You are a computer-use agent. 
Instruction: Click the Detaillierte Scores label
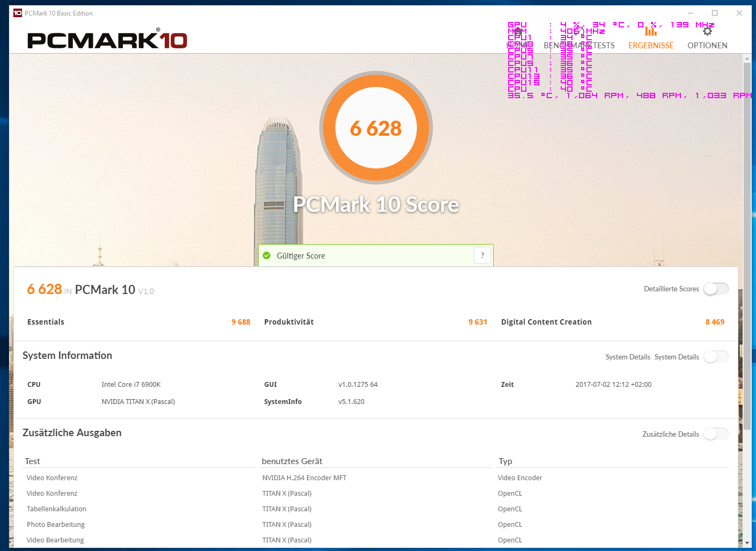[x=671, y=289]
